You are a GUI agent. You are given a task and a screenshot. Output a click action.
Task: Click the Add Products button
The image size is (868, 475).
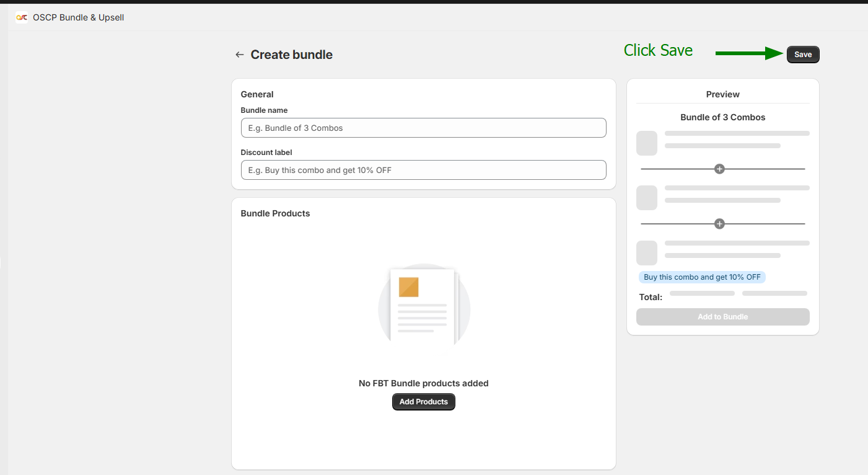[x=424, y=402]
